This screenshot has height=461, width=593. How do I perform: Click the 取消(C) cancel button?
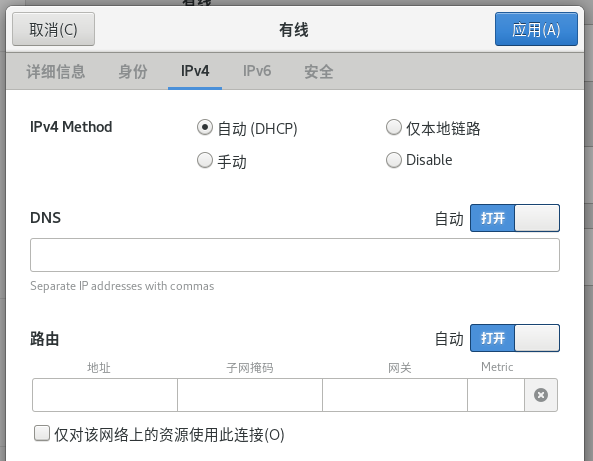(53, 29)
